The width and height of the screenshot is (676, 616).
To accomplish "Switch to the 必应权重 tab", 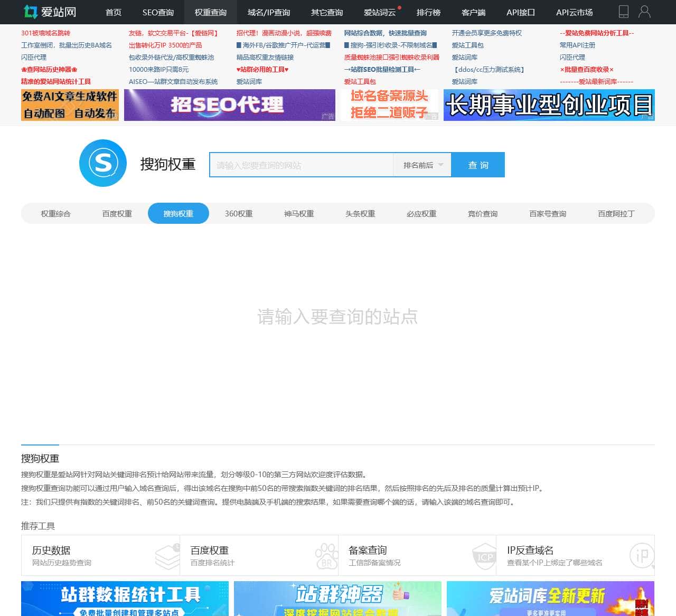I will point(421,214).
